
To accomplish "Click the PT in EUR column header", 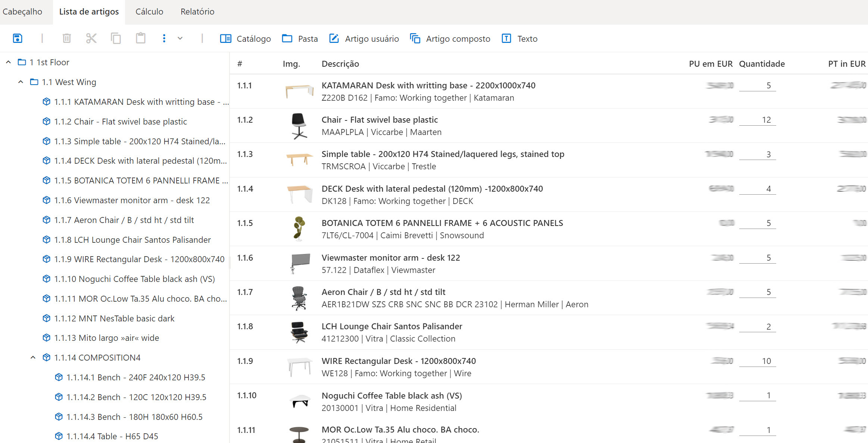I will point(847,64).
